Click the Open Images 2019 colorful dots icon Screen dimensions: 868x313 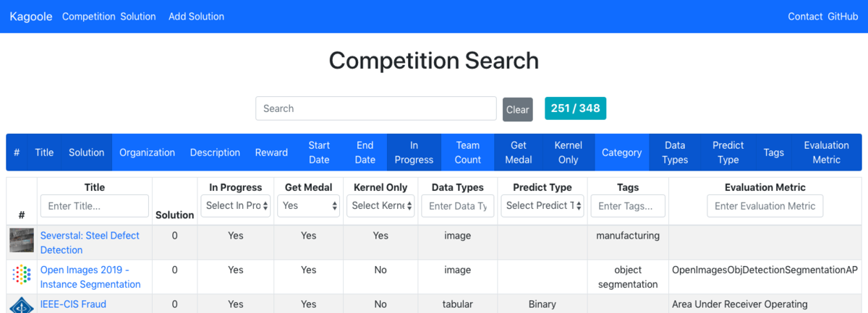pos(22,275)
